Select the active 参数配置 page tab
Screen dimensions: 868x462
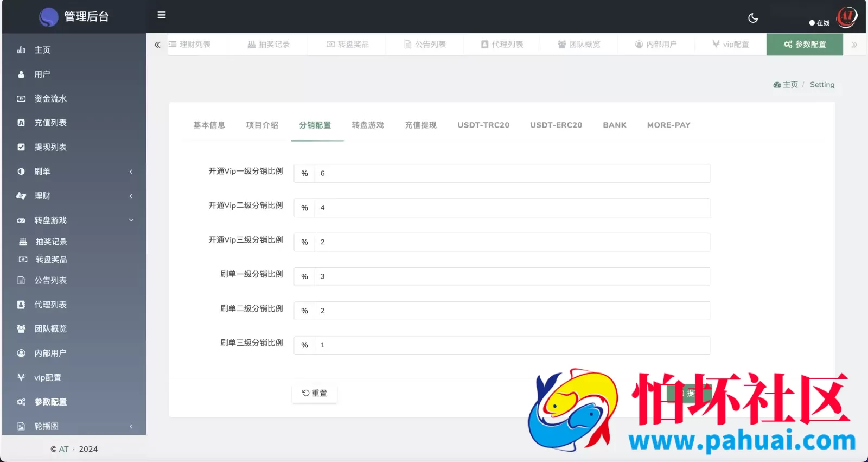(805, 45)
